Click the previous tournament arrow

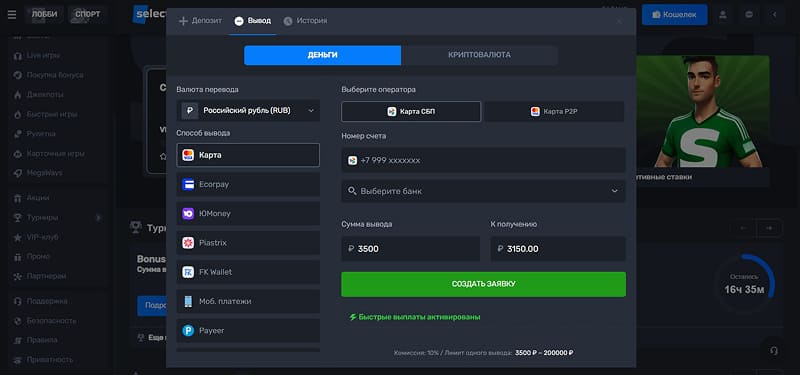pyautogui.click(x=743, y=228)
